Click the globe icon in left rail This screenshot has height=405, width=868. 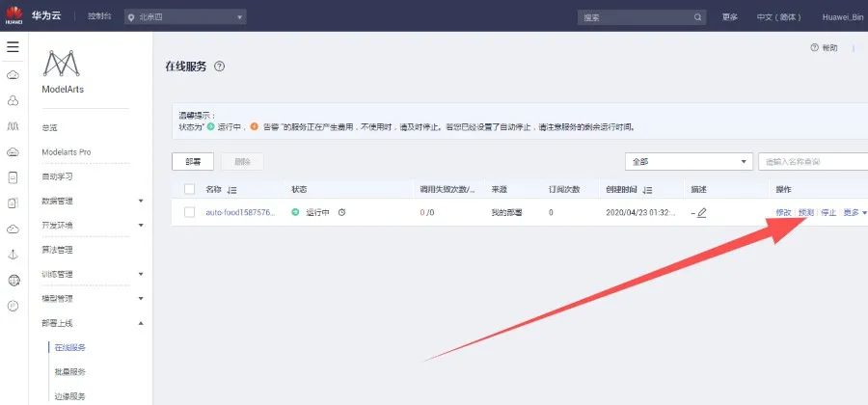pos(14,281)
